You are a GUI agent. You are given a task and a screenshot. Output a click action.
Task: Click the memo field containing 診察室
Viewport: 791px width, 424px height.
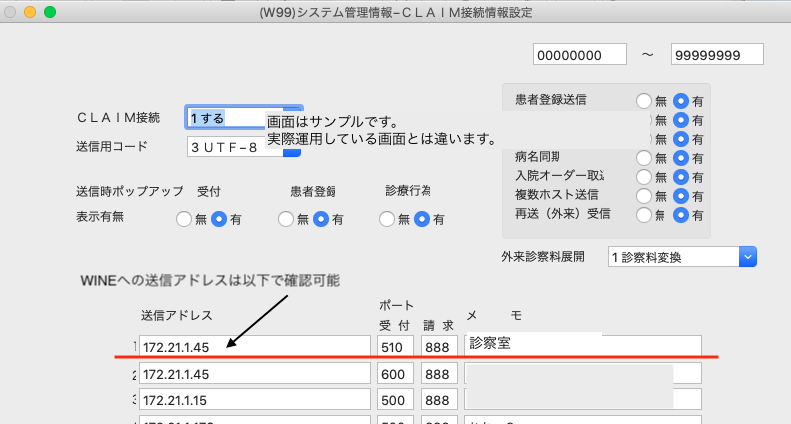582,345
